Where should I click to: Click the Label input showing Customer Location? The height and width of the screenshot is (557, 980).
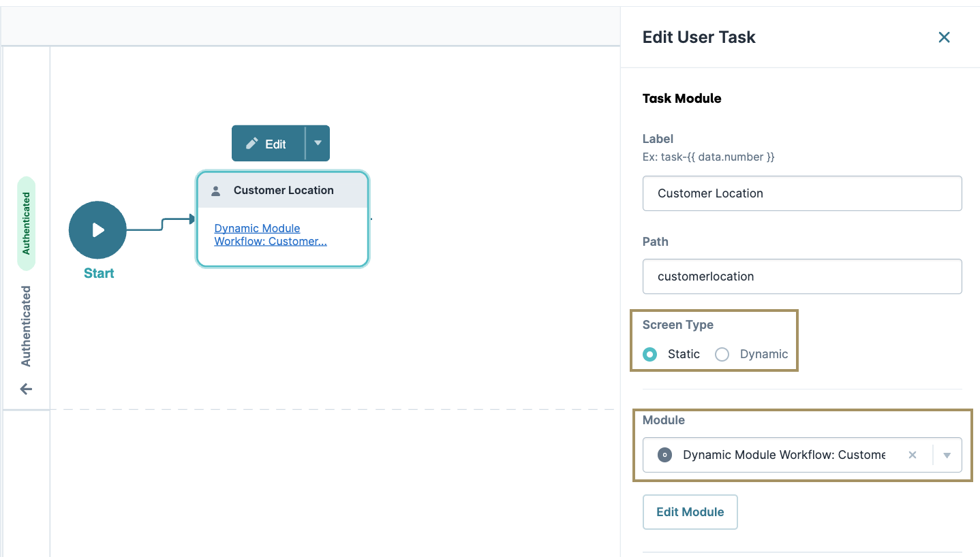802,193
